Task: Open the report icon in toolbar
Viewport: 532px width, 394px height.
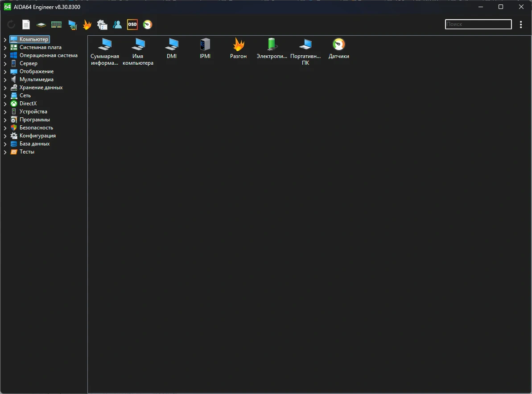Action: coord(26,25)
